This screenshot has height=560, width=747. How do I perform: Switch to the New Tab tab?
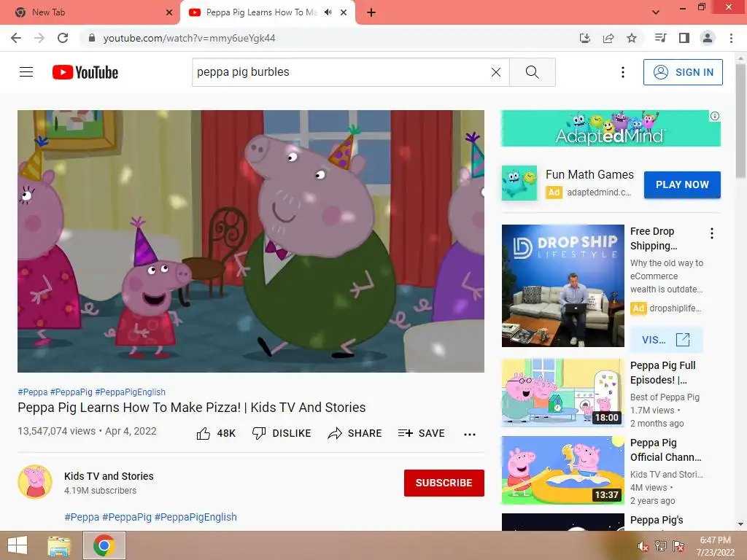point(90,12)
